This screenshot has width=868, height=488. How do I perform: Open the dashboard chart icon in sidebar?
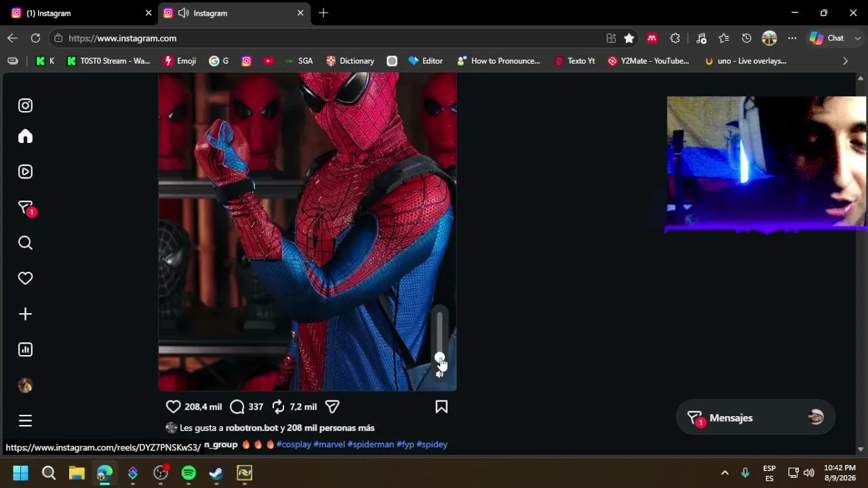click(x=25, y=350)
